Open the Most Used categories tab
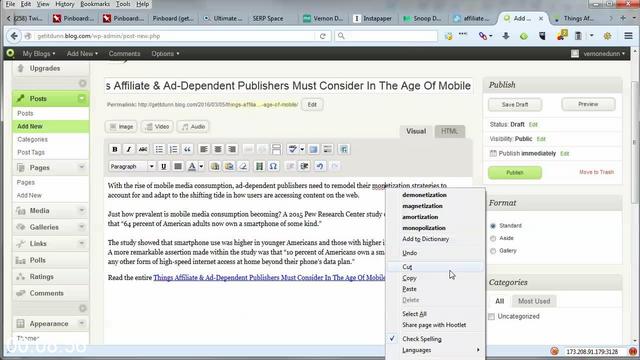 point(534,301)
